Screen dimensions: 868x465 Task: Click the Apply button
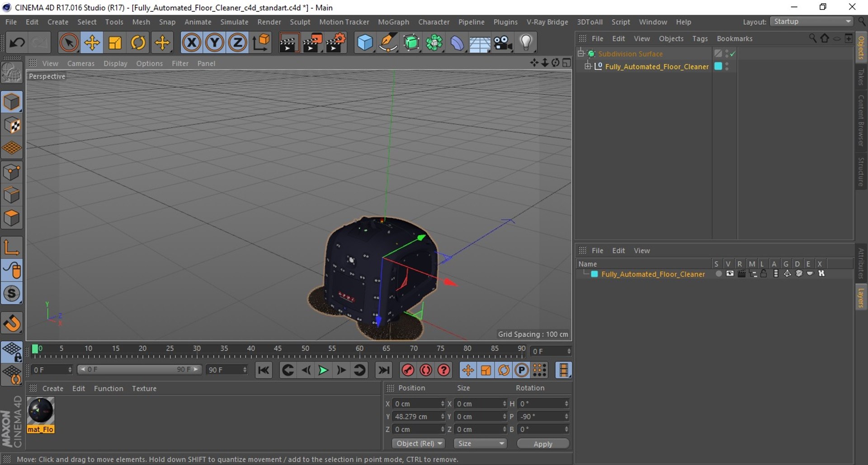[x=543, y=444]
